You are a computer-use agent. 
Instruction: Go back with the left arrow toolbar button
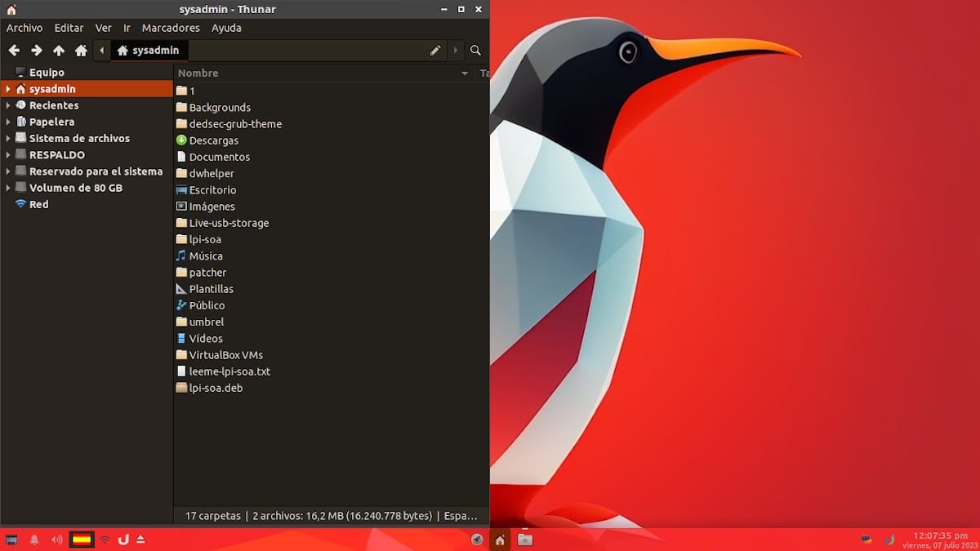tap(14, 51)
